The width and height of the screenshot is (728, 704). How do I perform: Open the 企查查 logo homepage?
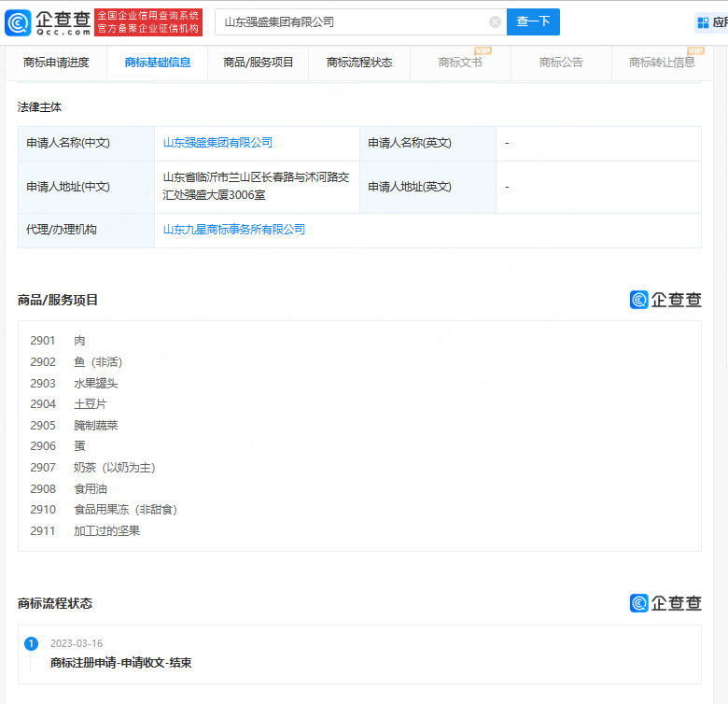48,22
